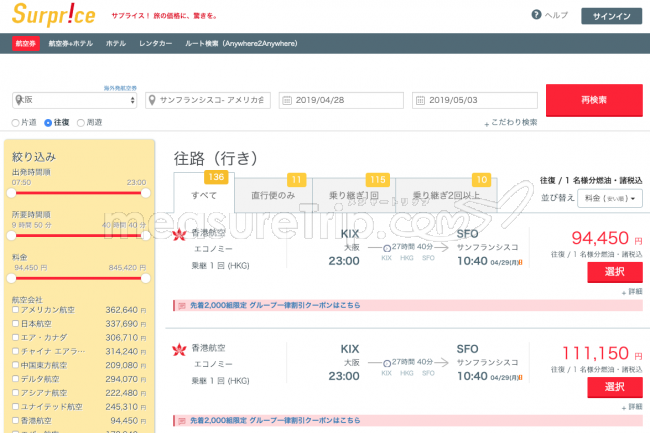650x433 pixels.
Task: Click the 40時間40分 duration slider handle
Action: coord(146,236)
